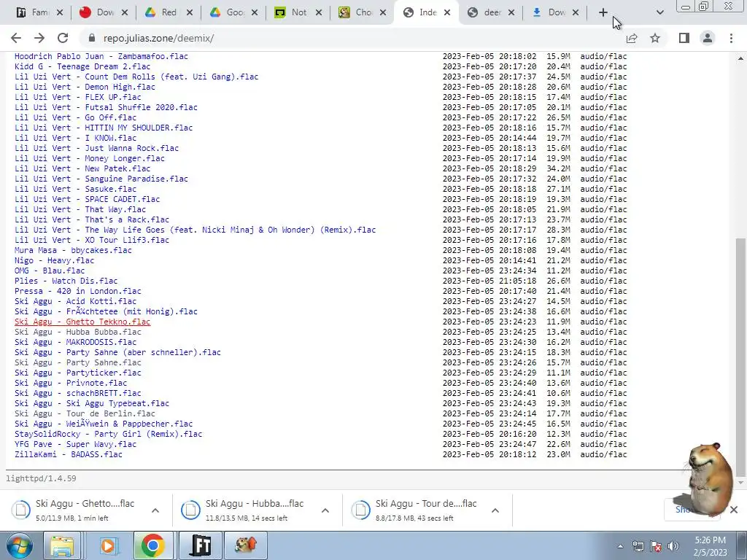Screen dimensions: 747x560
Task: Close the active 'Inde' tab
Action: [447, 13]
